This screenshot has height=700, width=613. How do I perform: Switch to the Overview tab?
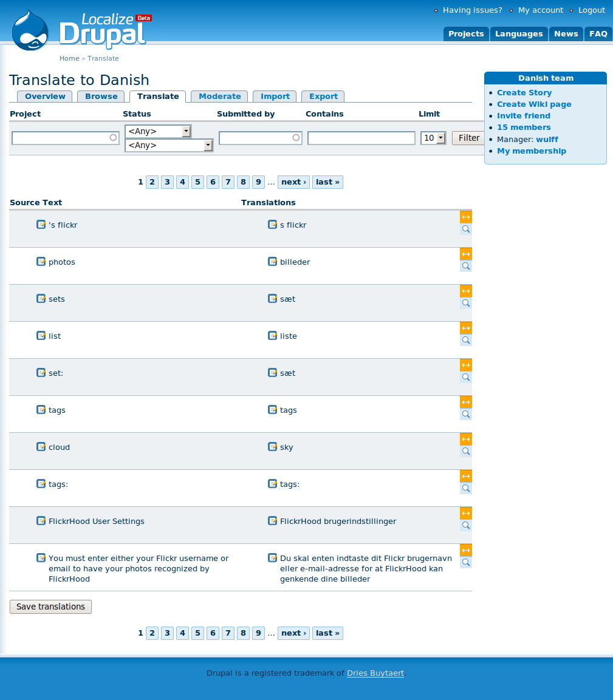45,97
